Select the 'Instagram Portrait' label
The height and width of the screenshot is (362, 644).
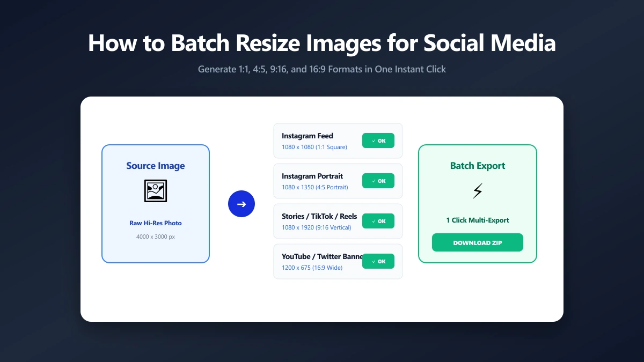[312, 176]
